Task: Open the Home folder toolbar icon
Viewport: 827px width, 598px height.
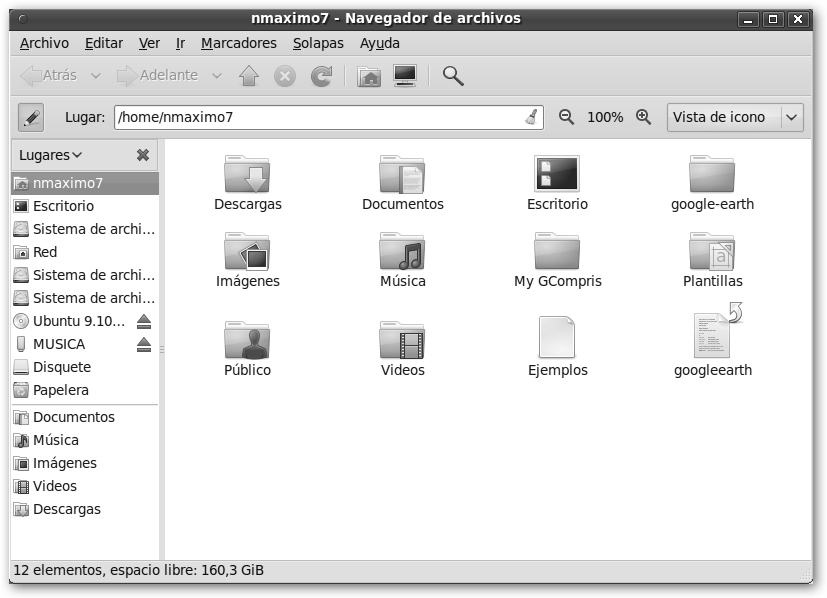Action: (x=369, y=76)
